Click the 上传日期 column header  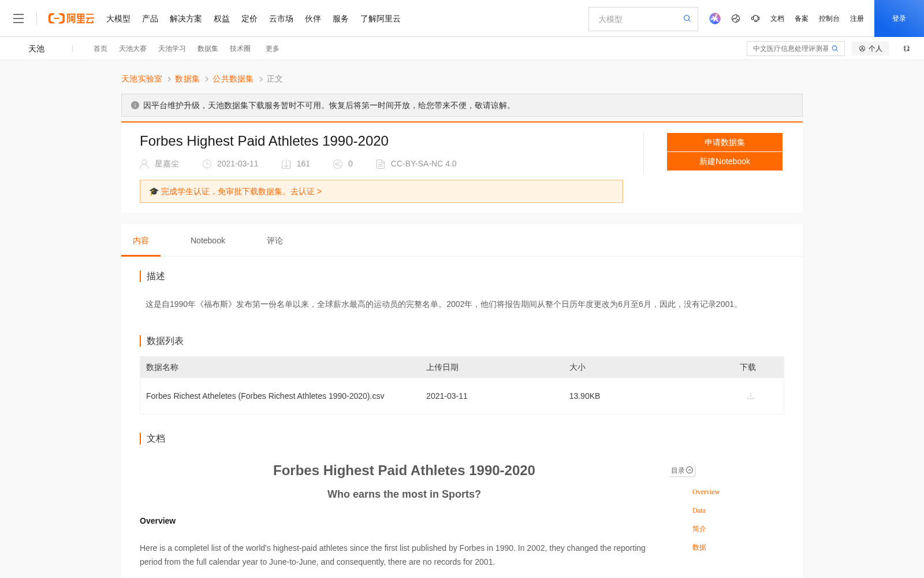[442, 367]
